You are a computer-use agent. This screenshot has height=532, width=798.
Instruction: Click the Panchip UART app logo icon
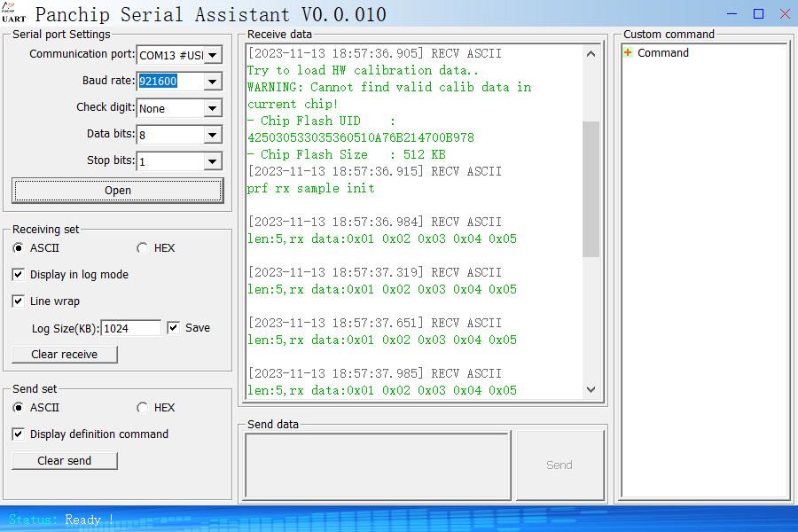coord(13,12)
